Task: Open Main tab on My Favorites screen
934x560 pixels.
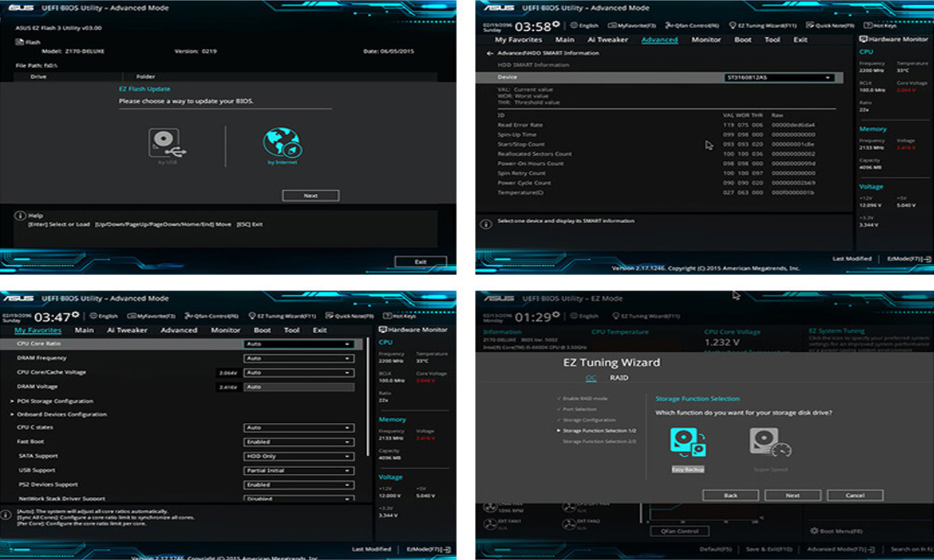Action: pos(84,330)
